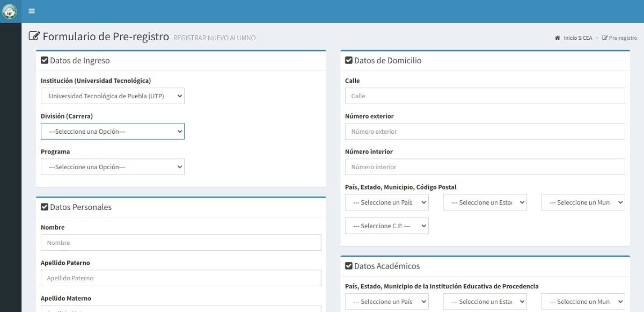Click into the Número exterior field
644x312 pixels.
click(485, 132)
